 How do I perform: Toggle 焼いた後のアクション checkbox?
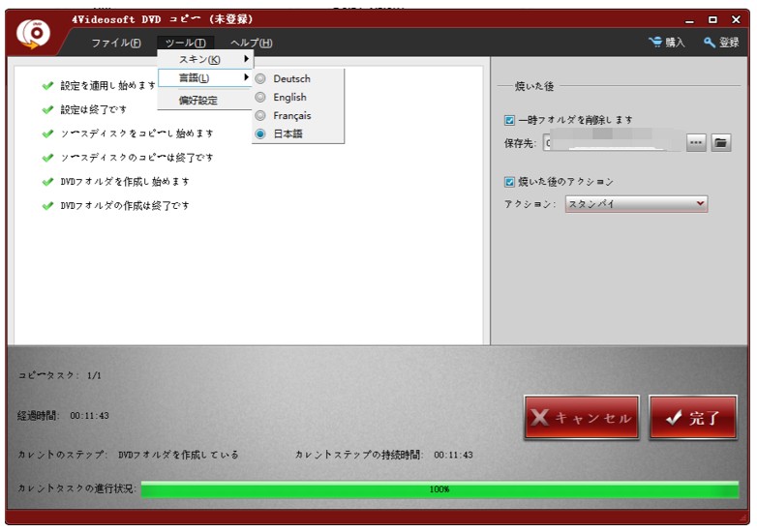(509, 182)
